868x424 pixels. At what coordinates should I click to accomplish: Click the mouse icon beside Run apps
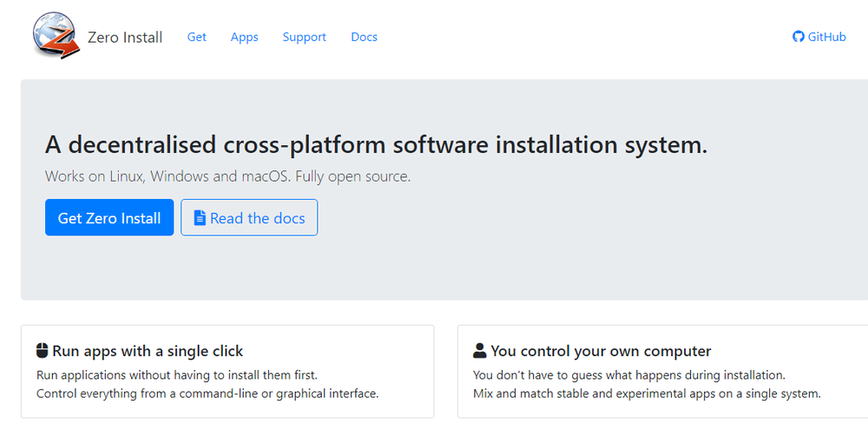click(x=42, y=350)
